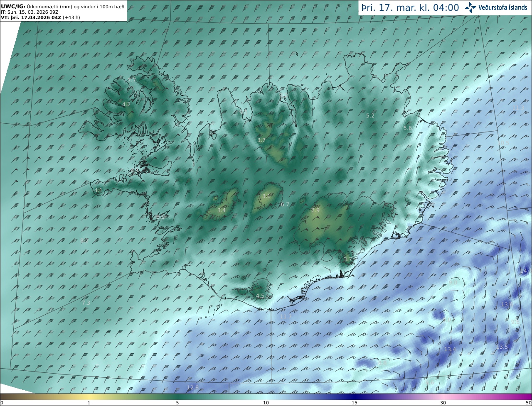Click the 12.8 value at the bottom edge
Screen dimensions: 532x406
click(x=193, y=388)
